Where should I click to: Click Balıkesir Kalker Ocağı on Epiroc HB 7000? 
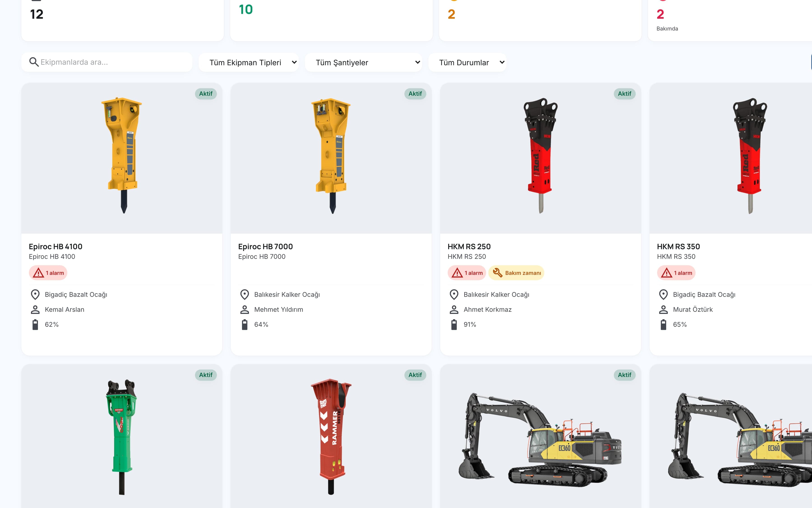click(287, 295)
